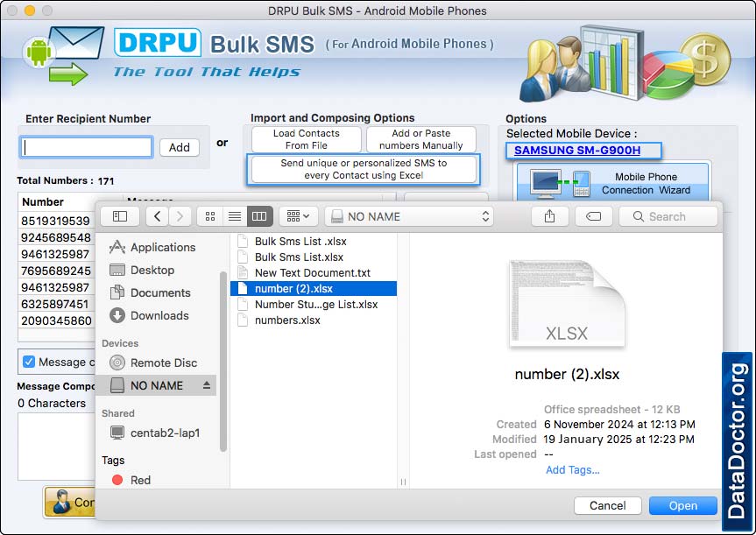The height and width of the screenshot is (535, 756).
Task: Select file 'New Text Document.txt'
Action: (x=314, y=273)
